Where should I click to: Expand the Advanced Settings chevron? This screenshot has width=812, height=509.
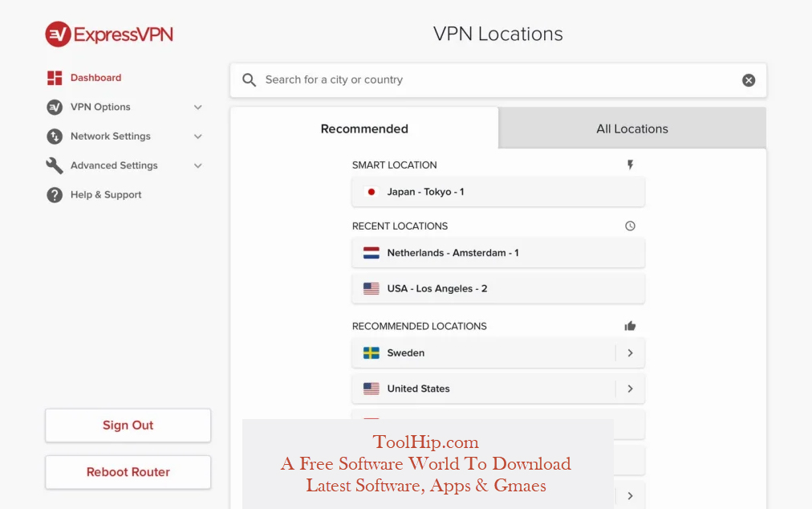(x=198, y=166)
